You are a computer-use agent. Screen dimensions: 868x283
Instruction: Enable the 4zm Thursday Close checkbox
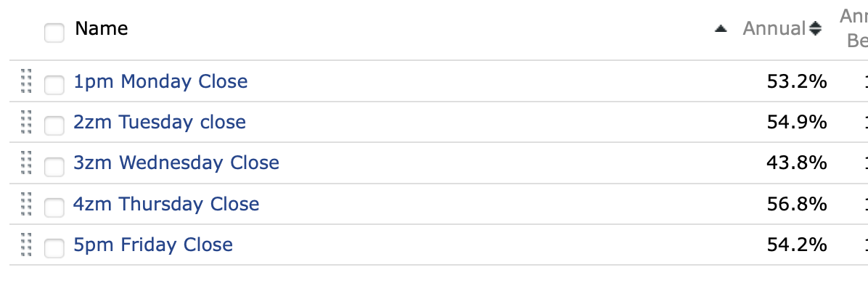(54, 208)
